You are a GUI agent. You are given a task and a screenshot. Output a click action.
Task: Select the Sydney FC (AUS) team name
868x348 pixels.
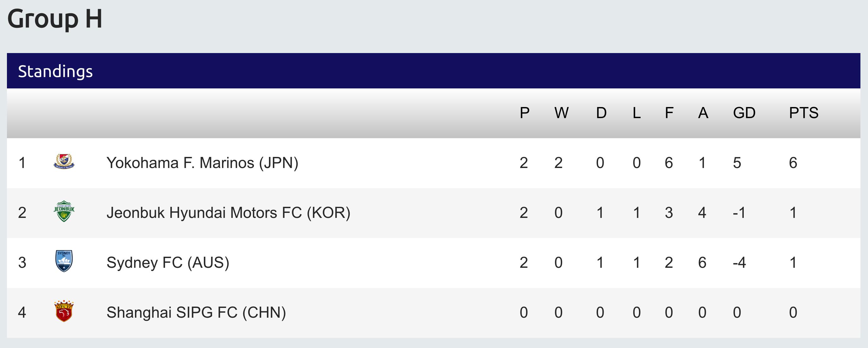168,263
